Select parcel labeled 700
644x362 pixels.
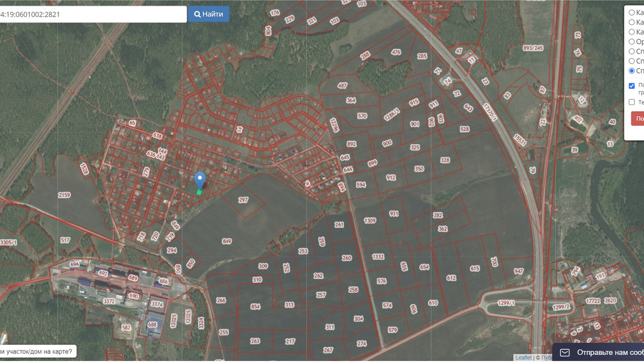[x=494, y=262]
